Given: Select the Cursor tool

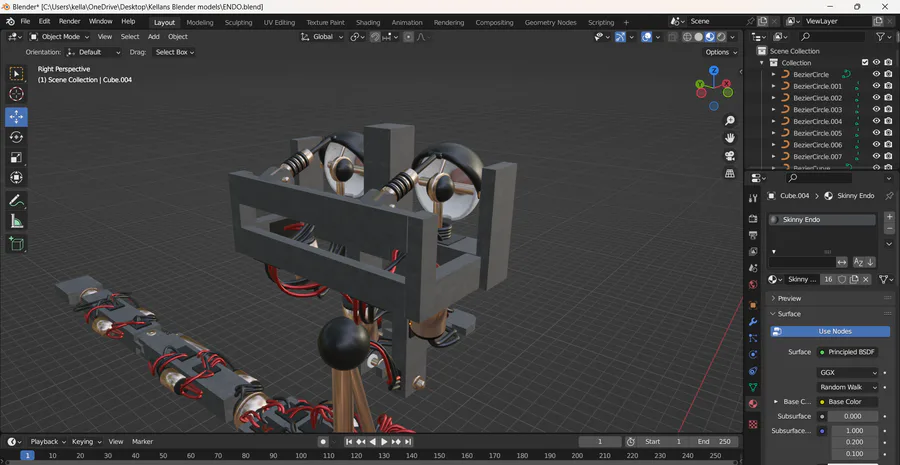Looking at the screenshot, I should click(x=17, y=94).
